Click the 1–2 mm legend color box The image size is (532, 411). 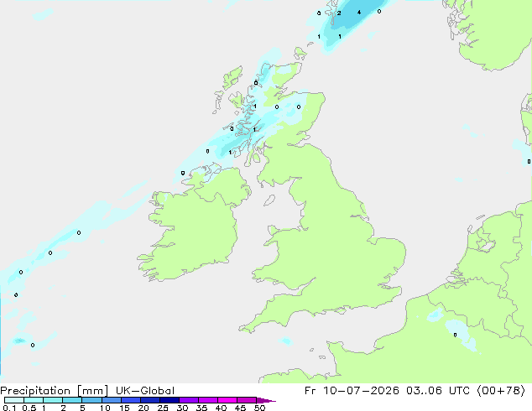[53, 400]
